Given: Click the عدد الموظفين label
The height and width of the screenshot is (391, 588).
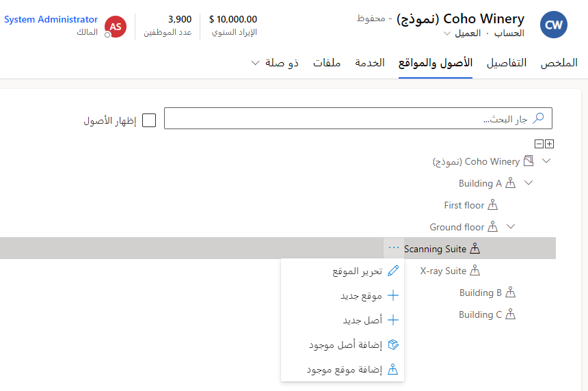Looking at the screenshot, I should 168,32.
